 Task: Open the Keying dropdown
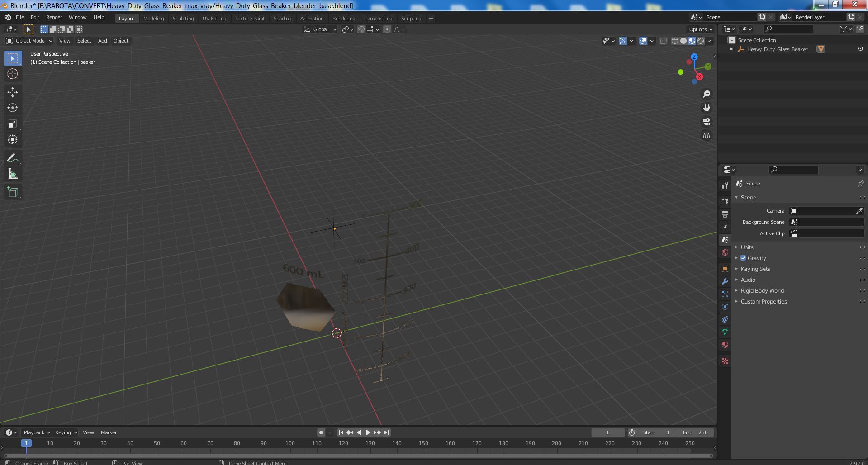pos(66,432)
